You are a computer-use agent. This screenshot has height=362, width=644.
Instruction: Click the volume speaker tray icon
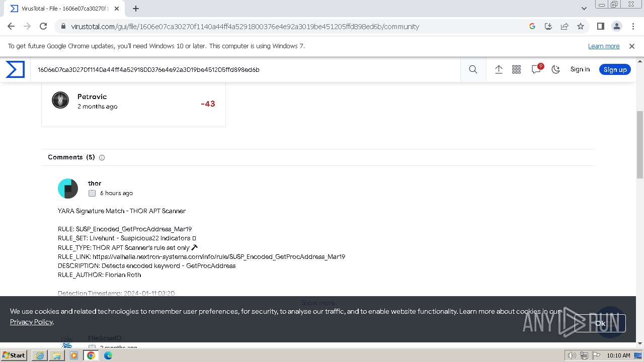572,355
